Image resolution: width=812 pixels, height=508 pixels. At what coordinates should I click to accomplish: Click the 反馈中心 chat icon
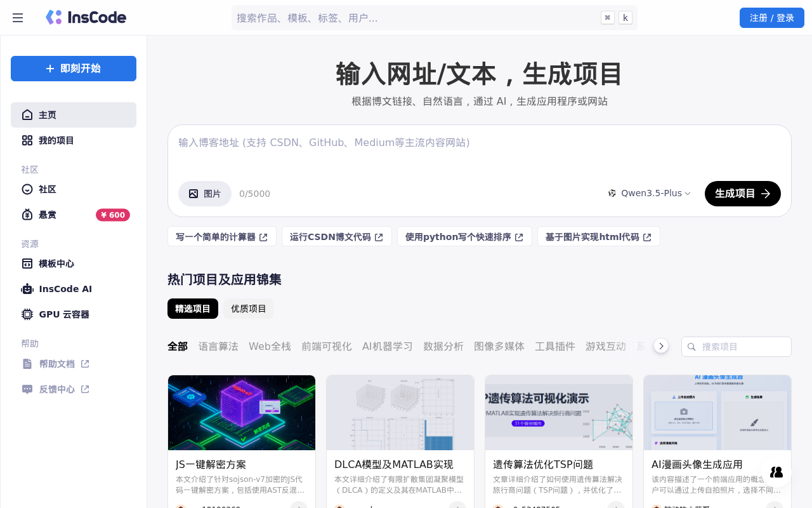[x=27, y=389]
